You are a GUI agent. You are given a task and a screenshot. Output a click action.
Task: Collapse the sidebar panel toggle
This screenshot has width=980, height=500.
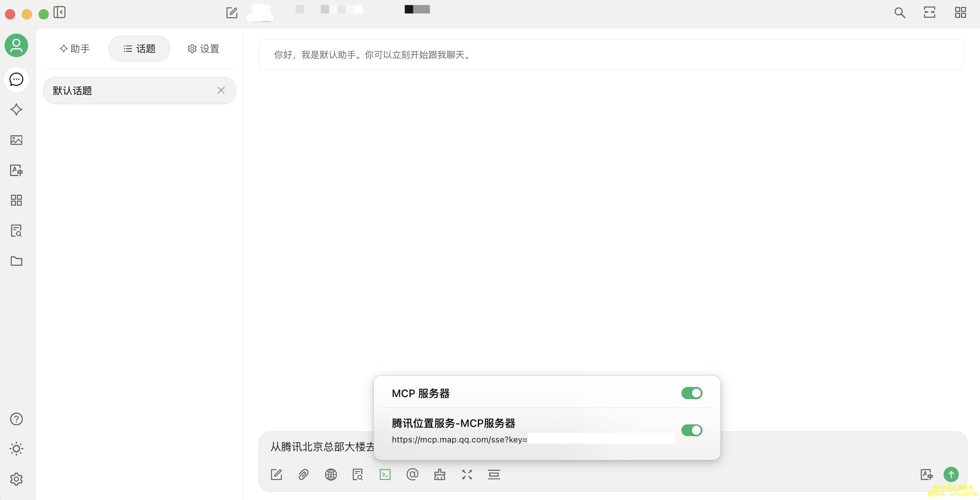click(x=60, y=13)
